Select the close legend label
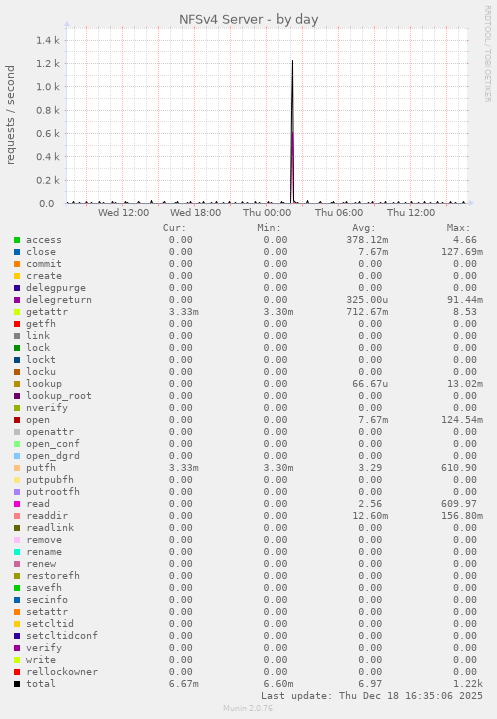497x719 pixels. pyautogui.click(x=41, y=252)
